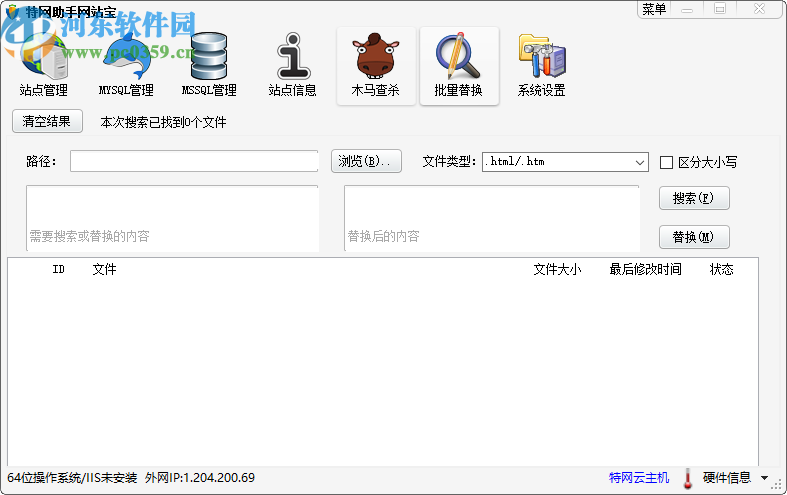Open 站点信息 info icon

[x=293, y=65]
